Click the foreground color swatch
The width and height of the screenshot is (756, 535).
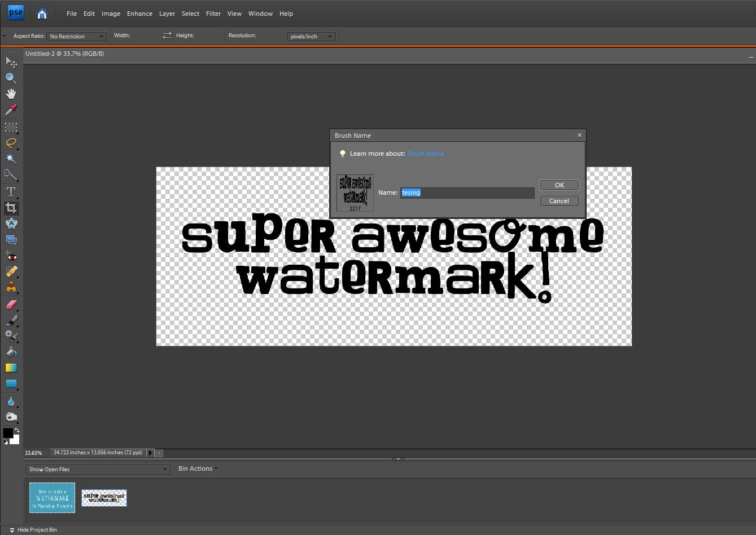(x=7, y=432)
